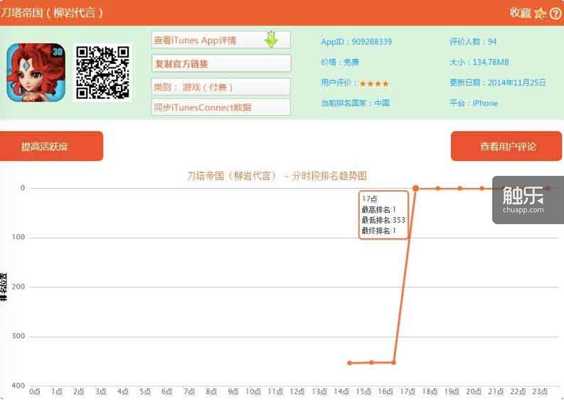Click the 20点 chart data point
This screenshot has height=400, width=564.
(482, 188)
